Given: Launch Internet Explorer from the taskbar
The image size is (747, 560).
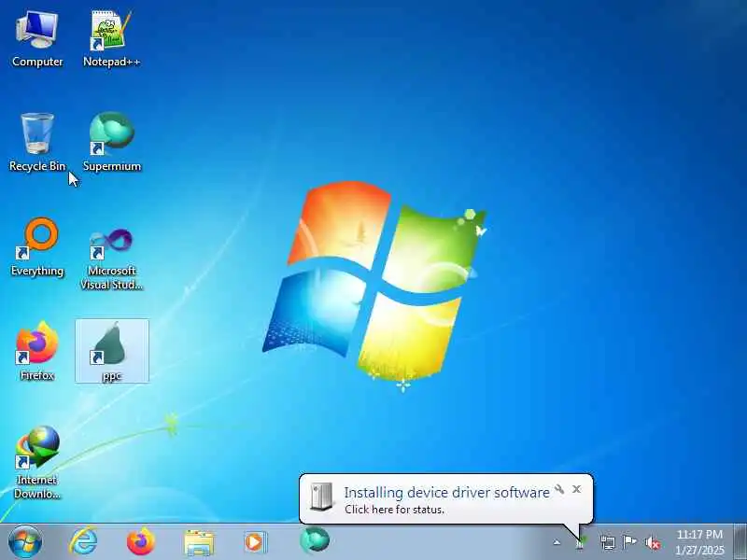Looking at the screenshot, I should pyautogui.click(x=83, y=542).
